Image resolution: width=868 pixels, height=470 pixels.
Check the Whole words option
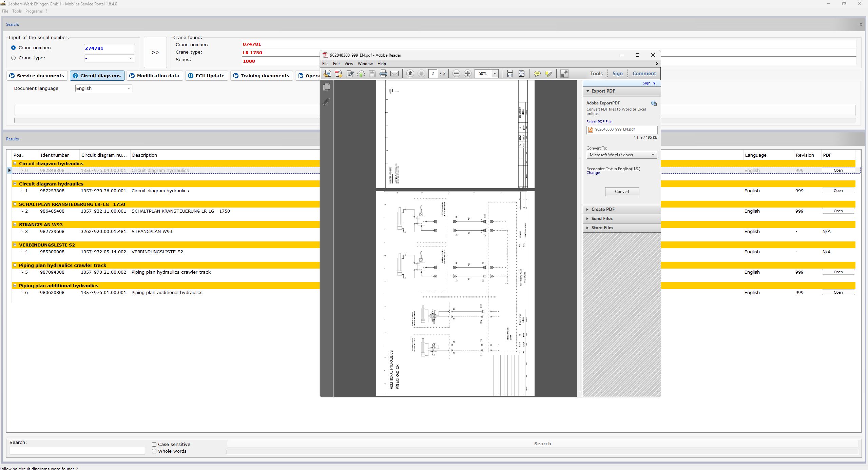click(154, 451)
